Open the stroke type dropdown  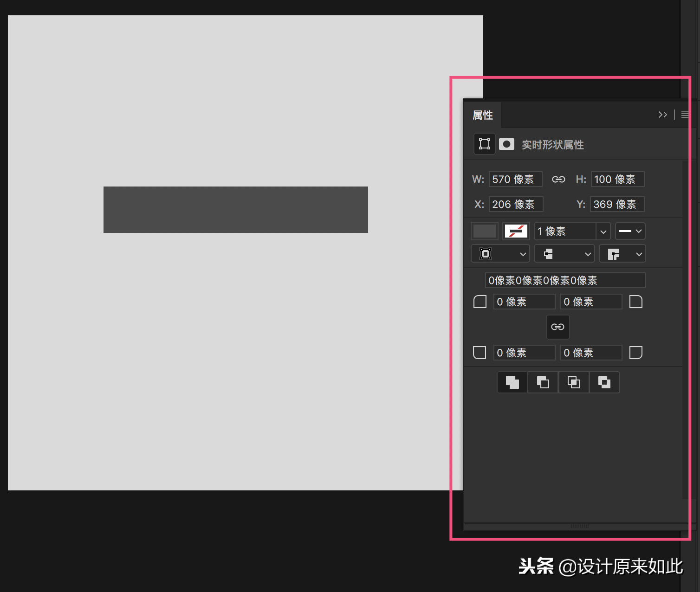click(630, 231)
